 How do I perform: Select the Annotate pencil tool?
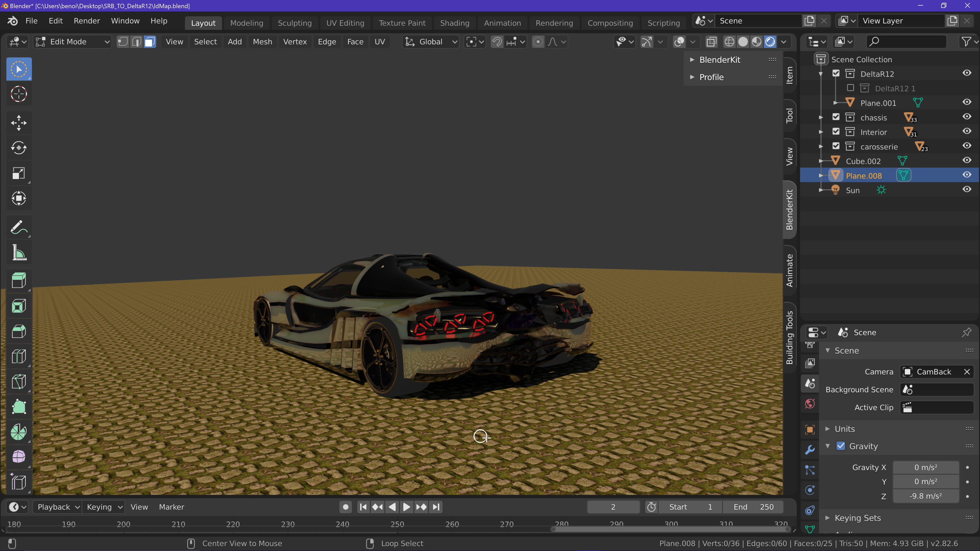point(19,227)
